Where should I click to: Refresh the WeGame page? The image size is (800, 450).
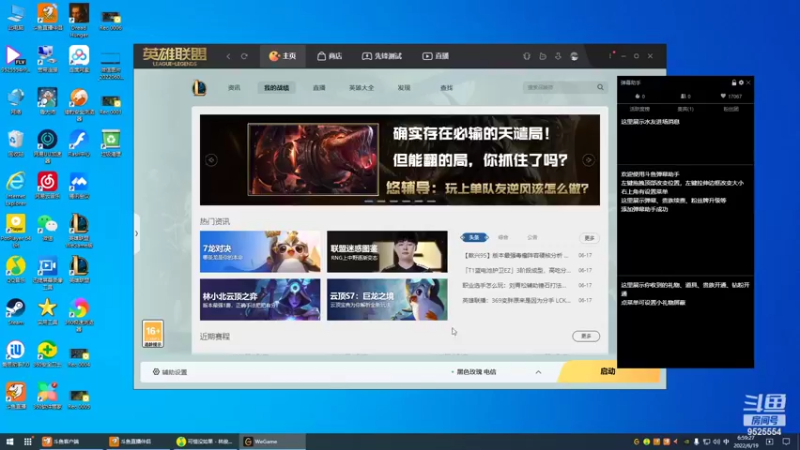coord(244,56)
